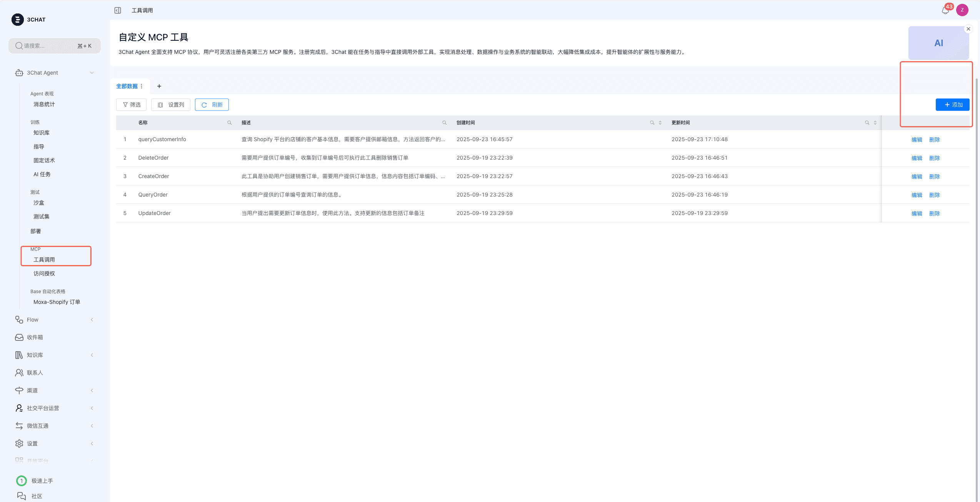Sort by 创建时间 using sort arrows
This screenshot has height=502, width=980.
[x=660, y=123]
